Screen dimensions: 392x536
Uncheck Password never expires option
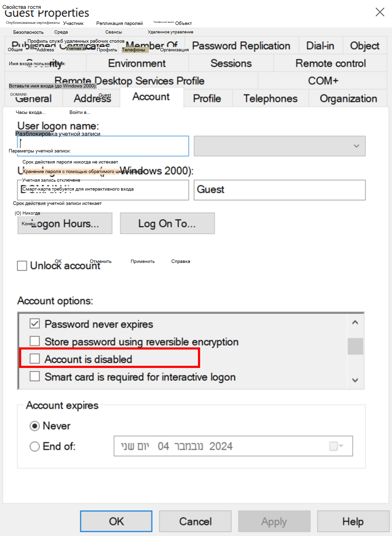35,324
